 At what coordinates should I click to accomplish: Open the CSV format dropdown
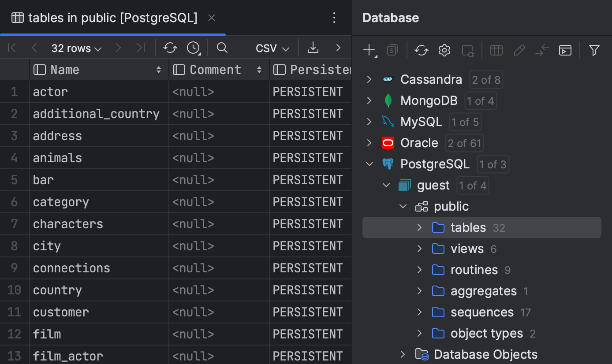click(272, 48)
